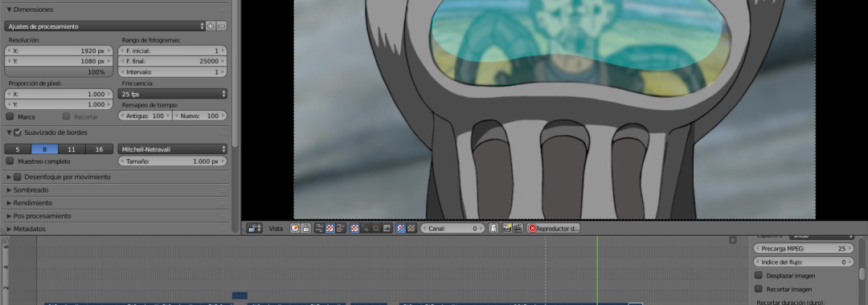This screenshot has height=305, width=868.
Task: Enable Muestreo completo checkbox
Action: point(10,161)
